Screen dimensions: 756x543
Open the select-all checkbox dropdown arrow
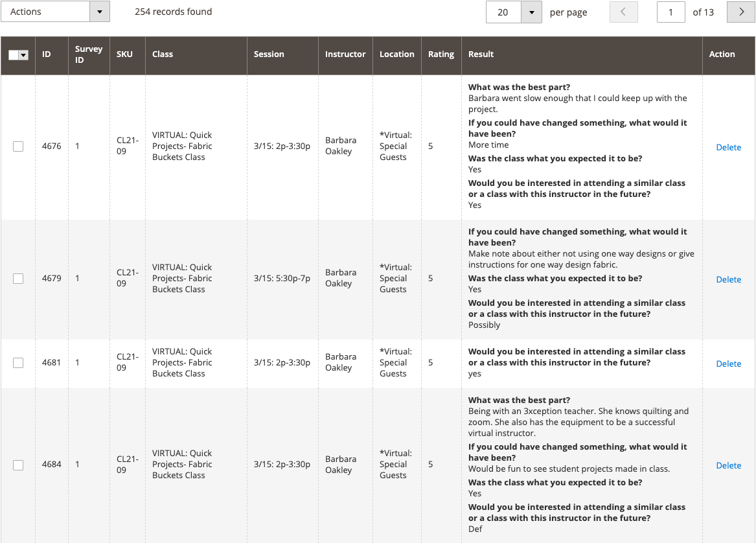(x=24, y=55)
